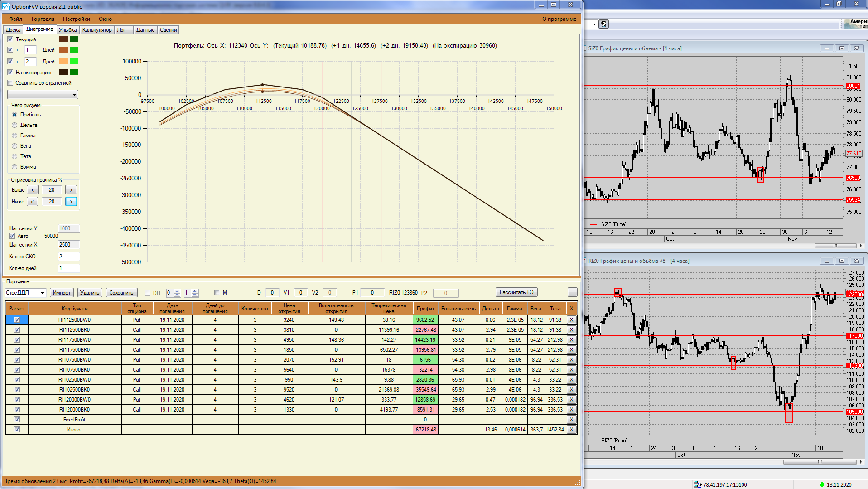
Task: Open О программе menu item
Action: coord(559,19)
